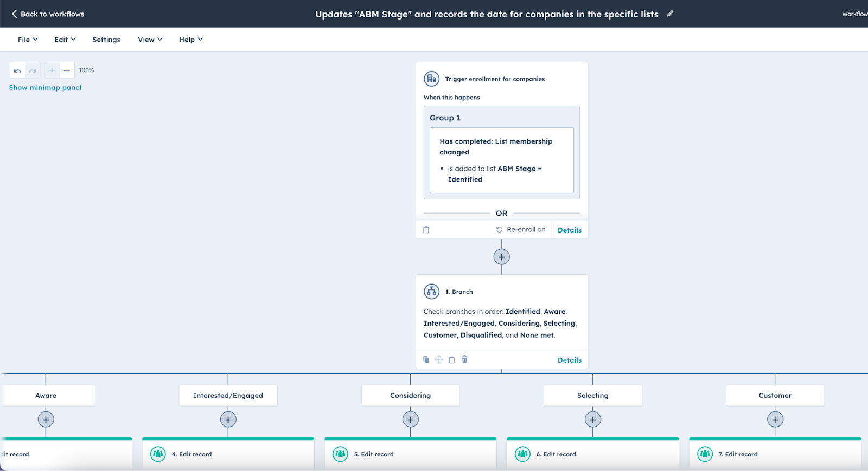Delete the Branch action
Image resolution: width=868 pixels, height=471 pixels.
[464, 359]
